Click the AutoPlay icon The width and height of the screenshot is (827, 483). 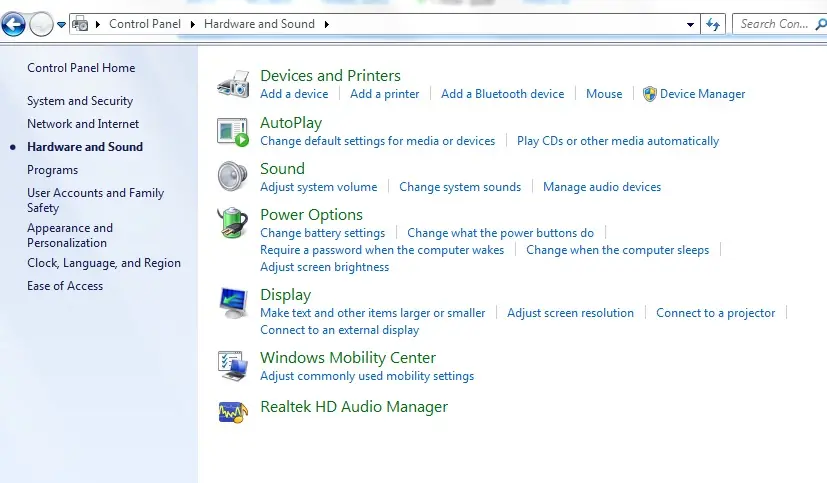click(233, 132)
